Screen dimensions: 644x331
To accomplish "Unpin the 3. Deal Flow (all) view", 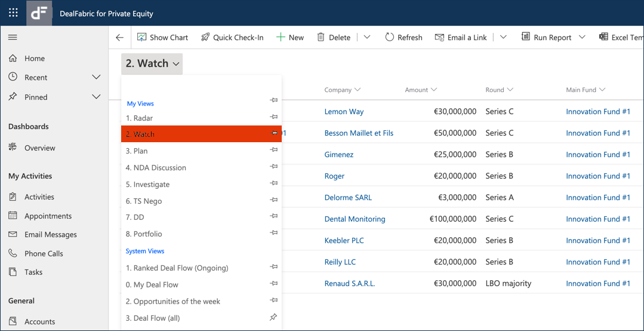I will coord(273,317).
